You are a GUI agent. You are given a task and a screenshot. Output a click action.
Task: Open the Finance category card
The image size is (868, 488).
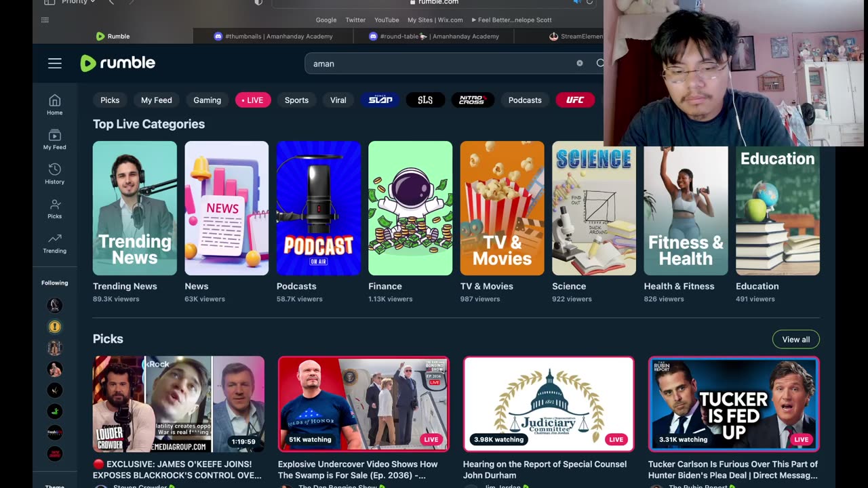click(410, 208)
